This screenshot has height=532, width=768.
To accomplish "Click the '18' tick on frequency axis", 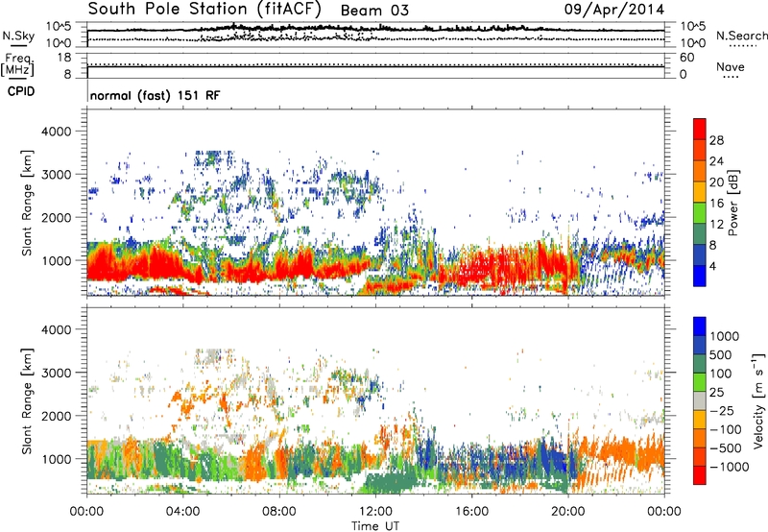I will tap(64, 58).
